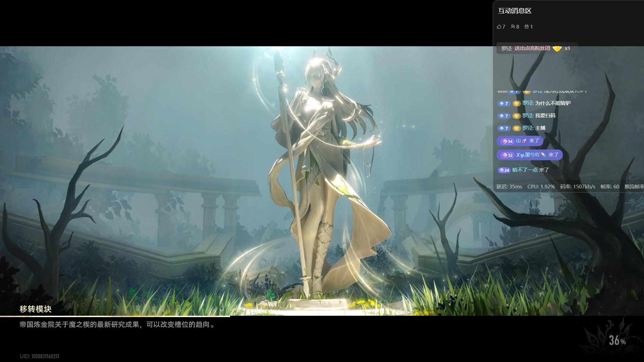644x362 pixels.
Task: Click the username 哈不了一点
Action: pos(525,170)
